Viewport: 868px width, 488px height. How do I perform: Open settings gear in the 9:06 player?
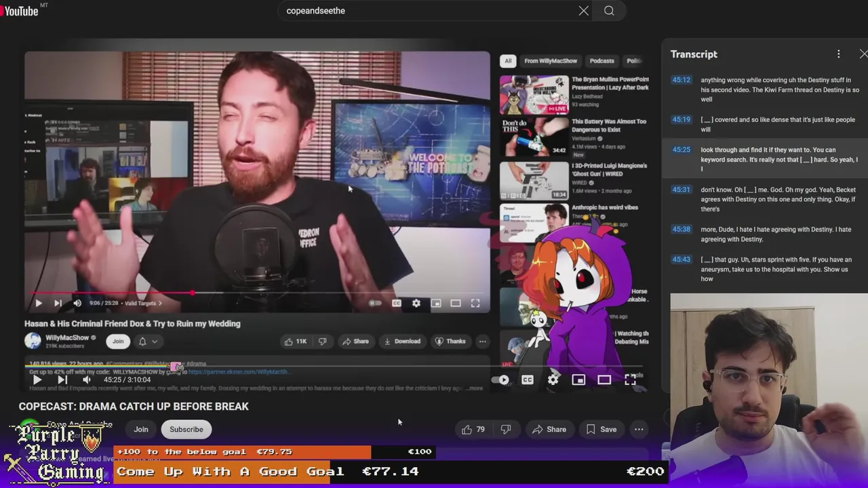tap(416, 304)
